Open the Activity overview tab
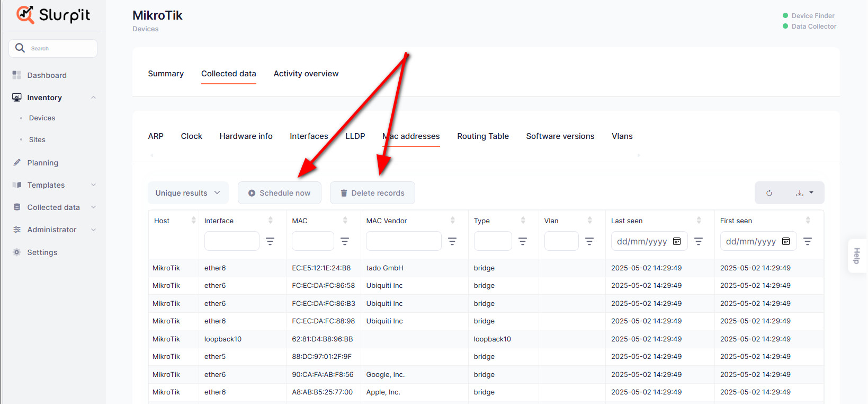 point(306,74)
